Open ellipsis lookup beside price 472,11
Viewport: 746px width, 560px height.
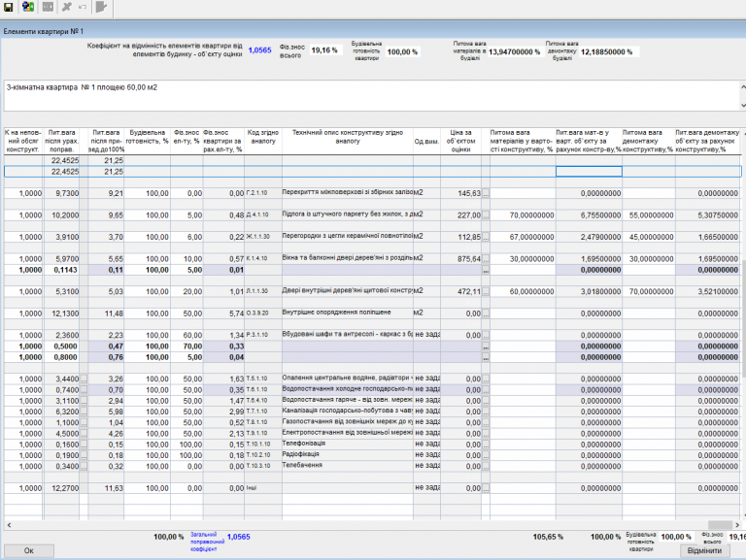486,290
